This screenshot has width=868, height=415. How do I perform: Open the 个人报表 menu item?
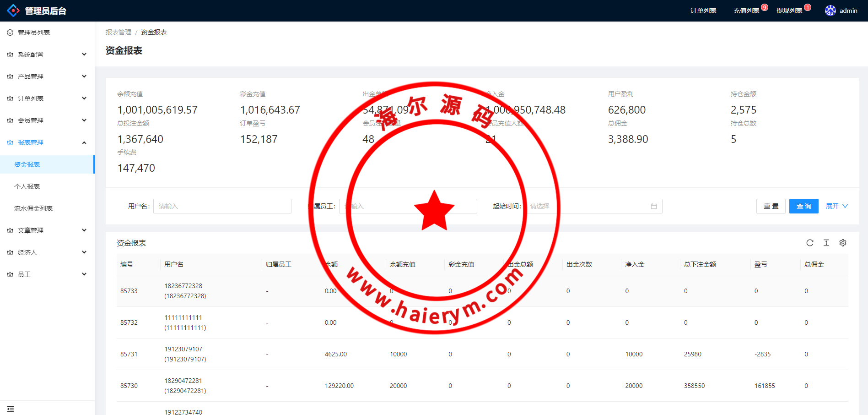click(27, 186)
